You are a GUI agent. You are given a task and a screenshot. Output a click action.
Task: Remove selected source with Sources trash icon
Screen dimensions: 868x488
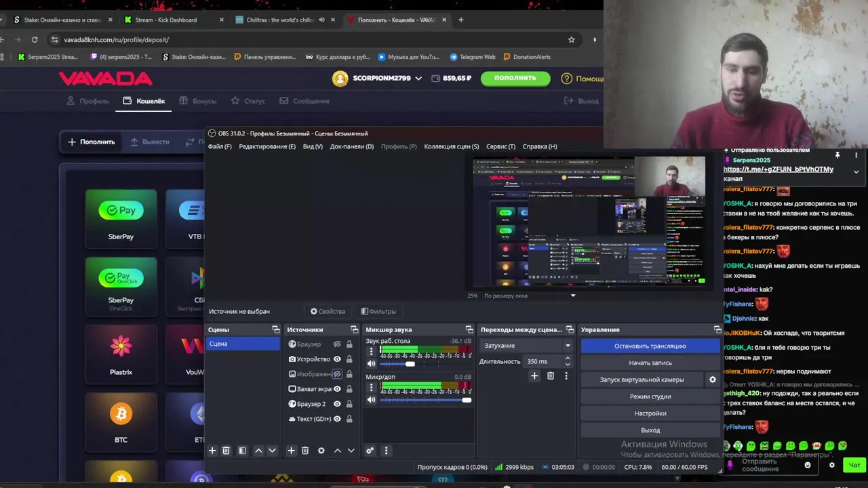305,451
